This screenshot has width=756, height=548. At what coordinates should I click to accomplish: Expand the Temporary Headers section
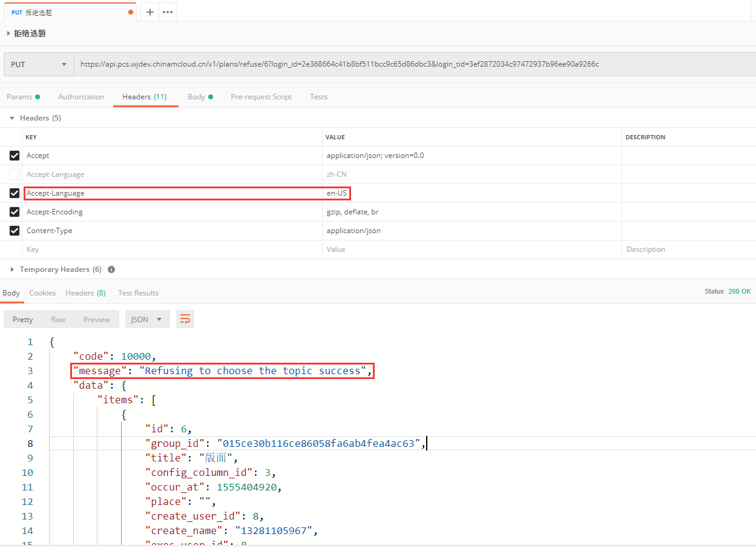point(13,269)
